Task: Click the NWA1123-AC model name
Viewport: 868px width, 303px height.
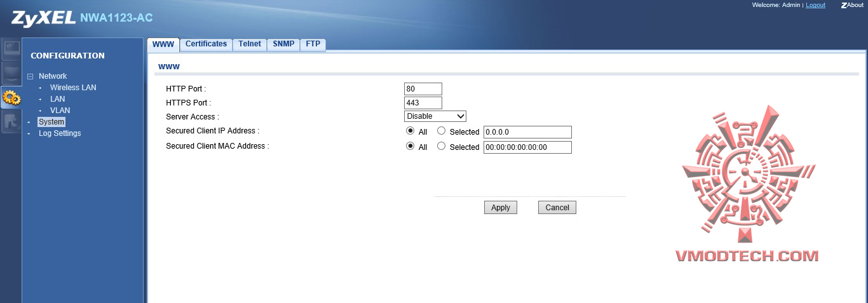Action: (116, 18)
